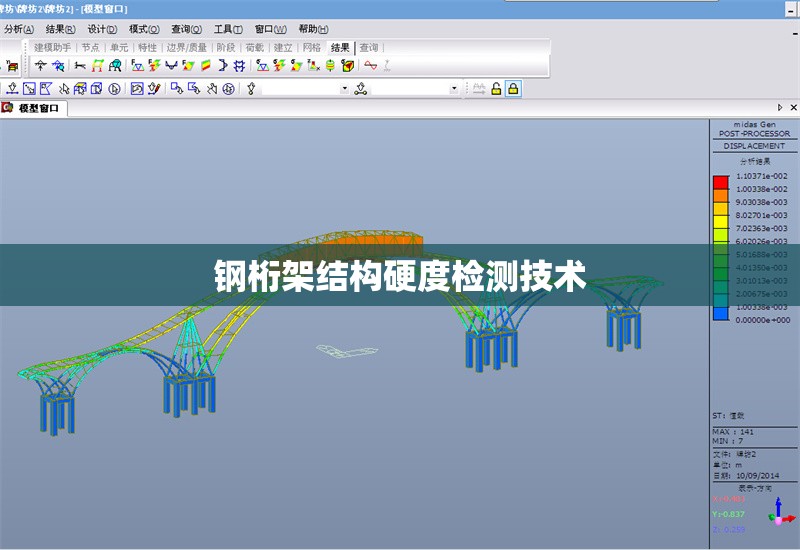This screenshot has height=550, width=800.
Task: Click the 1.10371e-002 legend value
Action: coord(762,176)
